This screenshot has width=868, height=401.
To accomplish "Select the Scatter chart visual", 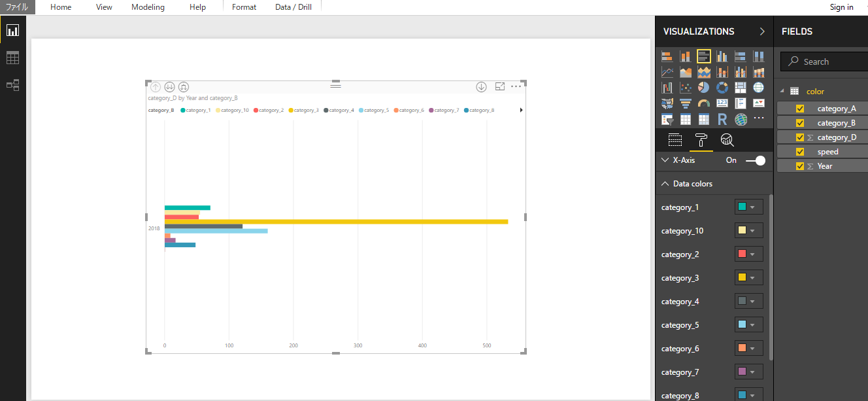I will pos(686,88).
